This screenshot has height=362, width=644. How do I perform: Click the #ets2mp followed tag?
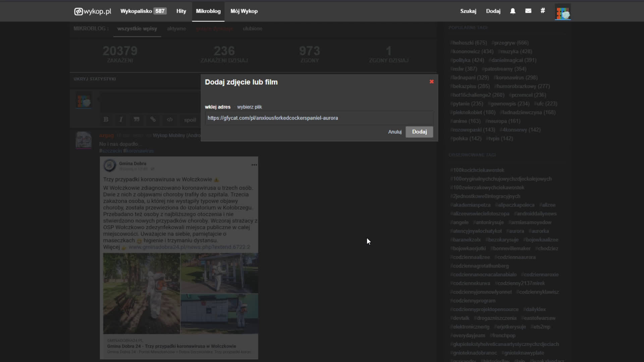[540, 327]
